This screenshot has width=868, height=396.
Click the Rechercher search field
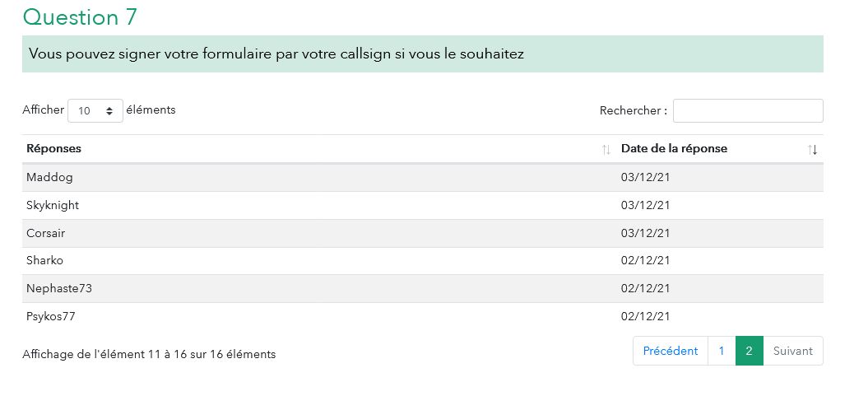click(x=747, y=110)
